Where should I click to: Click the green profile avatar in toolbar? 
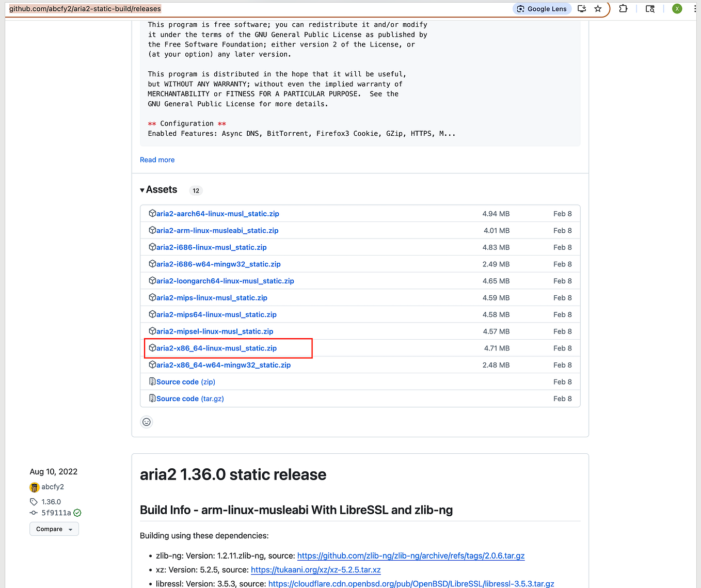click(x=677, y=8)
